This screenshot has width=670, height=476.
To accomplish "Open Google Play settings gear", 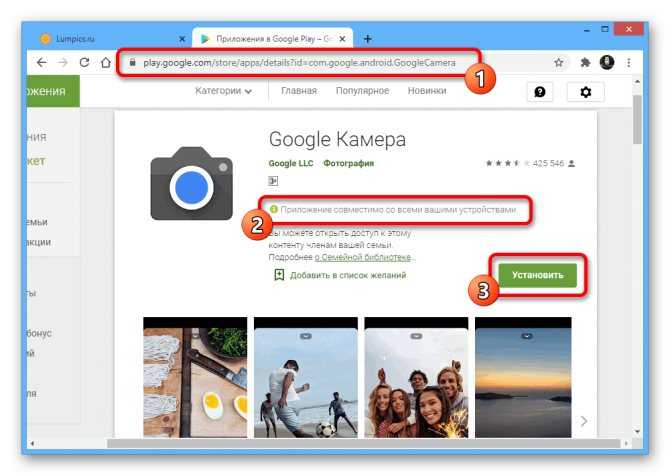I will click(585, 91).
